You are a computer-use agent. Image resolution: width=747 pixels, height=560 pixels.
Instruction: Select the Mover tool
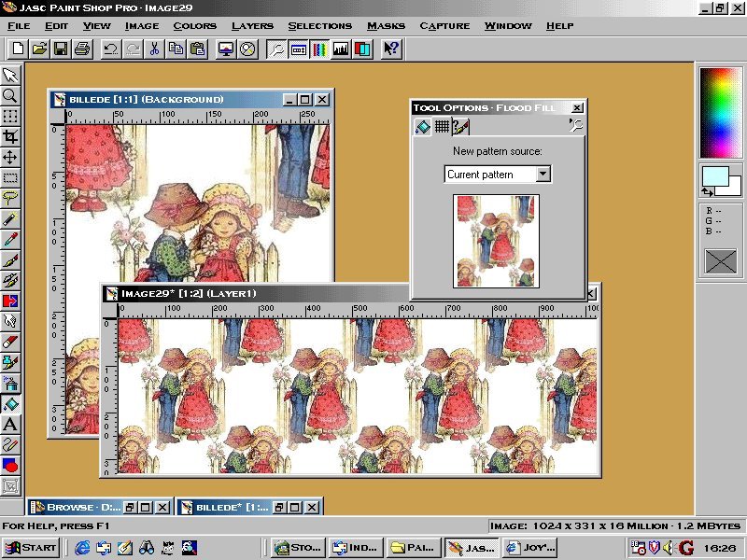[10, 158]
